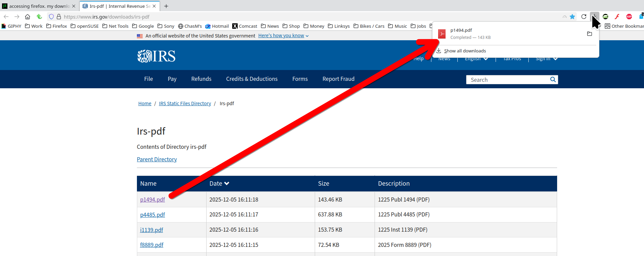This screenshot has width=644, height=256.
Task: Open the Credits & Deductions menu
Action: point(252,79)
